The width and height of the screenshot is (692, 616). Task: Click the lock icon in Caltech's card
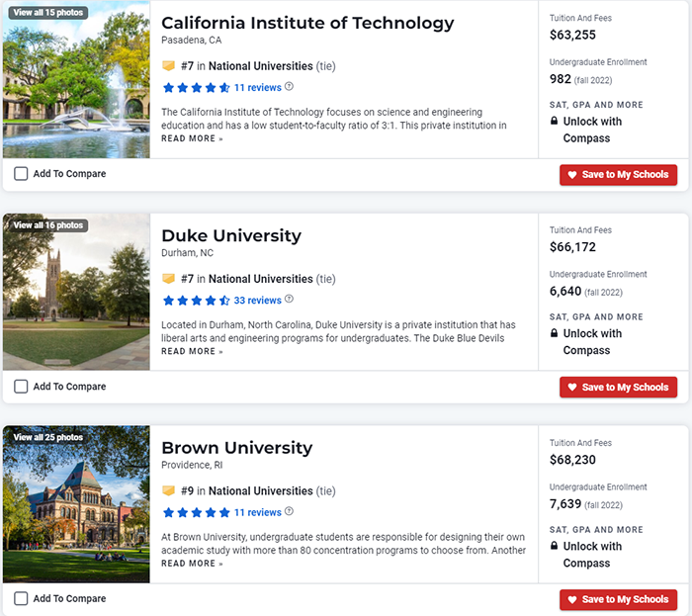[x=555, y=123]
